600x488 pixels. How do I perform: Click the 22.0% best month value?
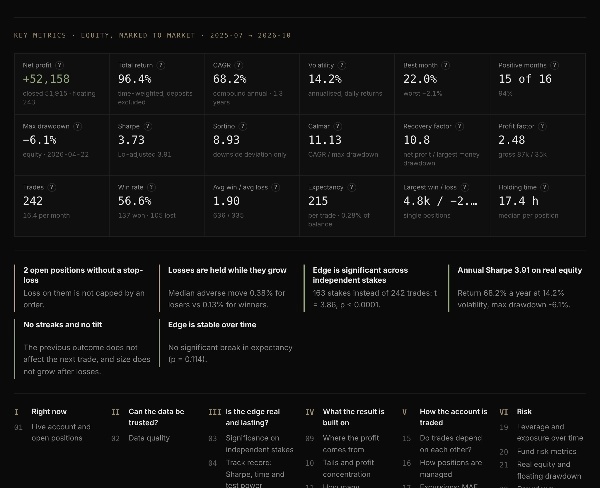pyautogui.click(x=420, y=79)
